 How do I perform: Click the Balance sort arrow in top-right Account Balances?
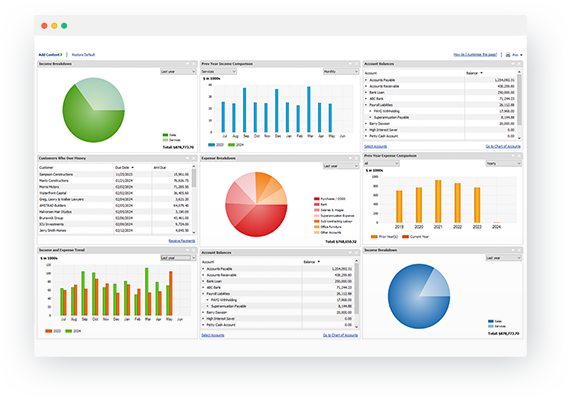(481, 73)
